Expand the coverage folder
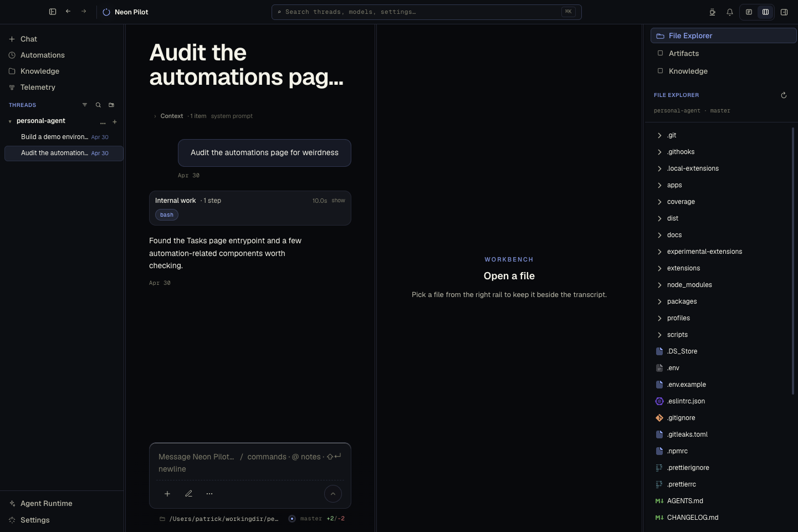 pos(720,202)
